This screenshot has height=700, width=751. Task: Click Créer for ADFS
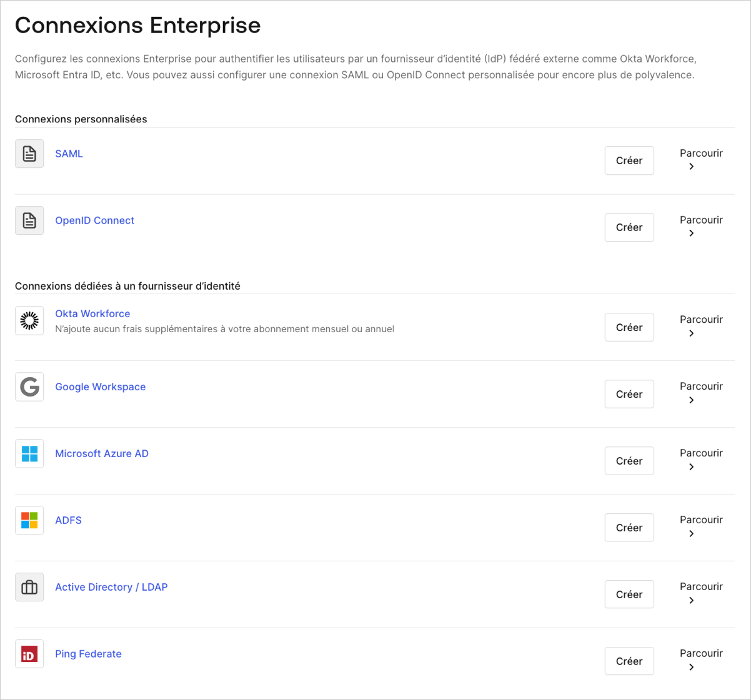[629, 528]
